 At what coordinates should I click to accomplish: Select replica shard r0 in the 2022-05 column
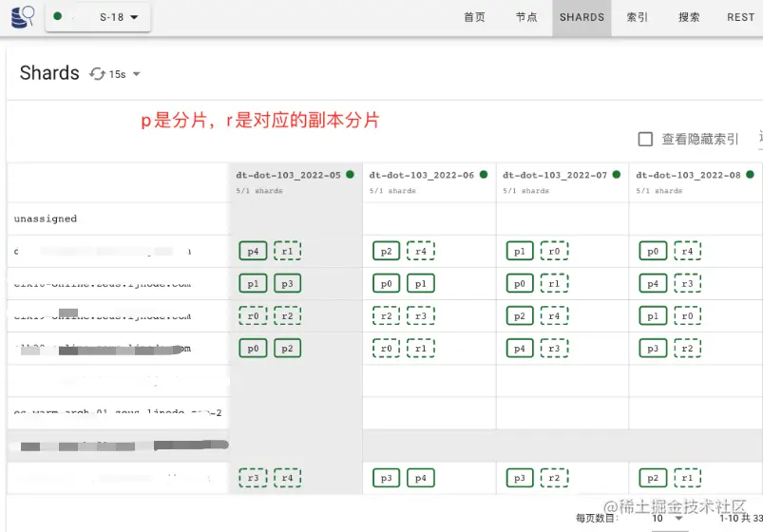[253, 316]
